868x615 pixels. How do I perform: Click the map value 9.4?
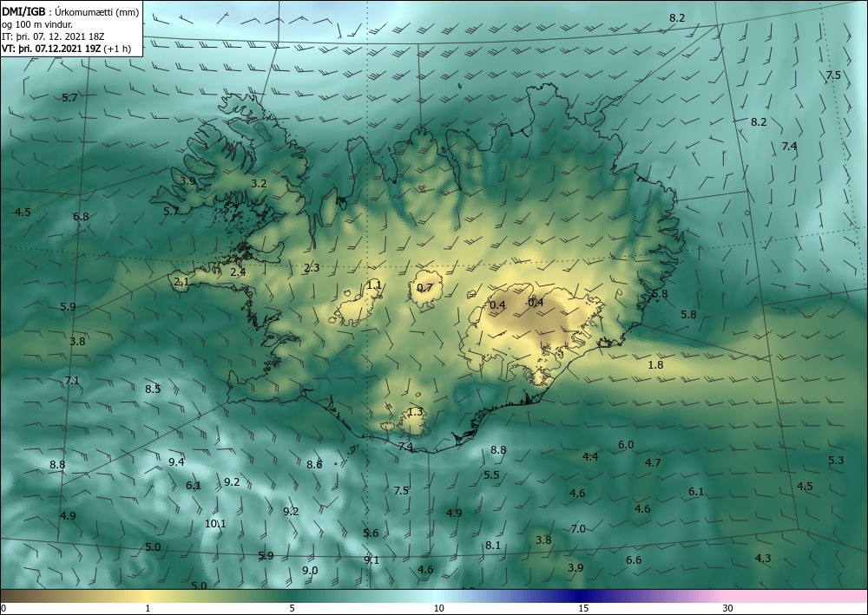coord(176,461)
